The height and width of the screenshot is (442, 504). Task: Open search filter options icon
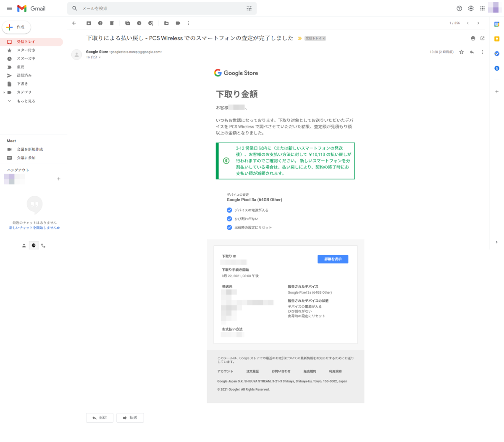tap(249, 8)
